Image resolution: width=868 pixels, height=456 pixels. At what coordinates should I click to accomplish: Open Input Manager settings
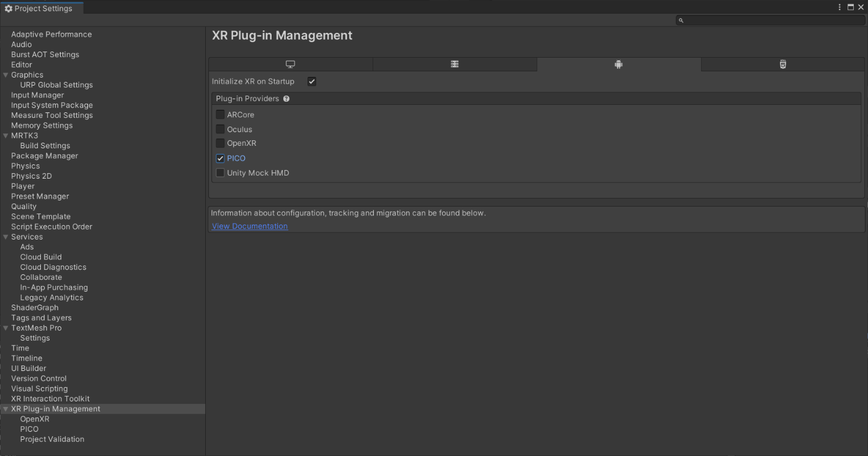pos(37,95)
